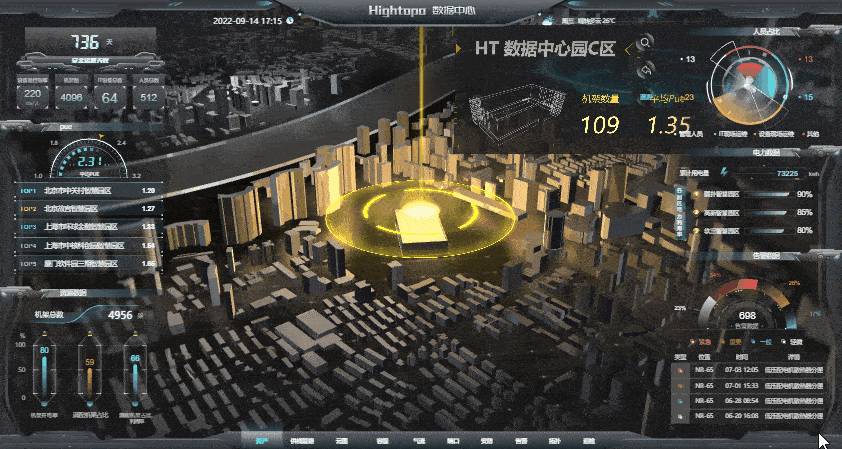Collapse info panel using chevron beside title
Viewport: 842px width, 449px height.
(625, 48)
